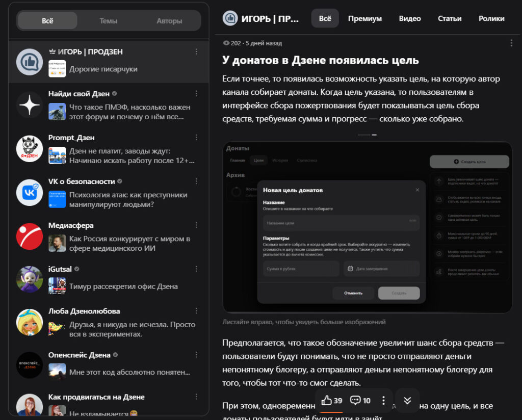Switch sidebar to Авторы
522x420 pixels.
169,20
